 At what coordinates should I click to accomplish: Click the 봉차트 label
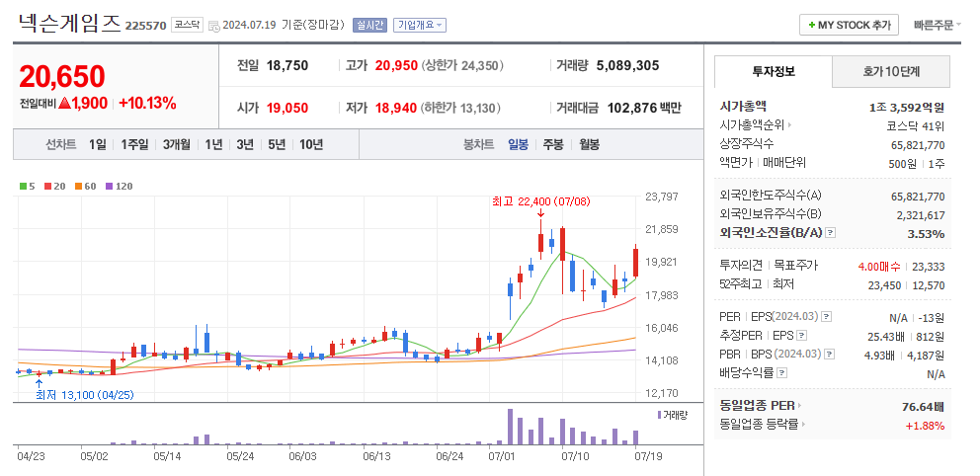479,144
